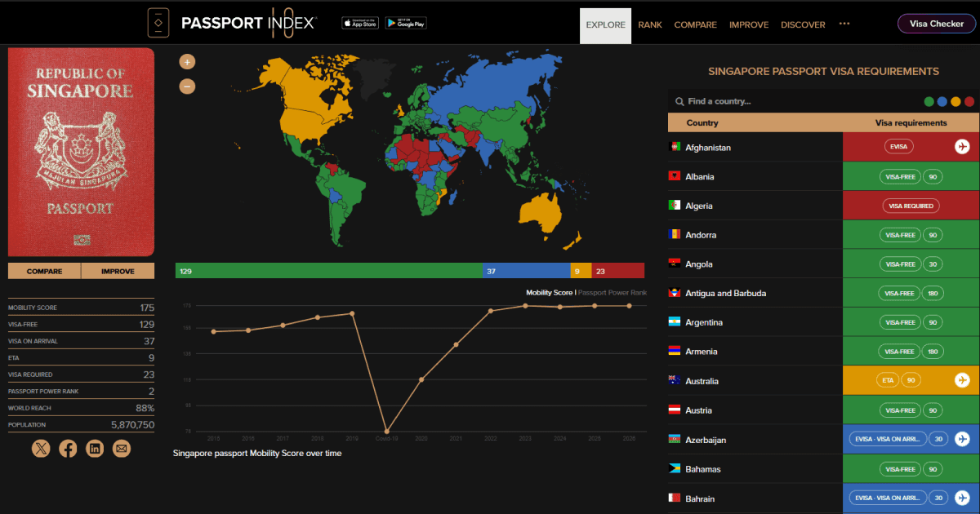This screenshot has height=514, width=980.
Task: Open the App Store download badge
Action: [360, 23]
